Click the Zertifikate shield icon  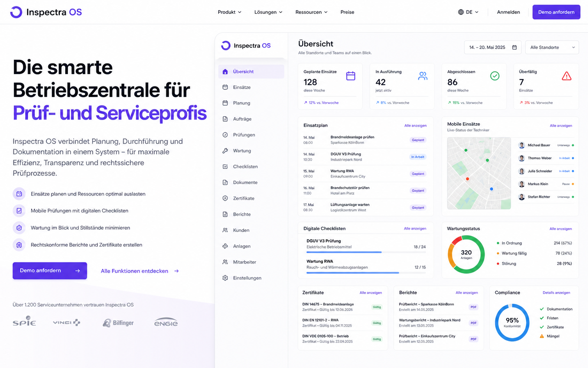pos(225,198)
